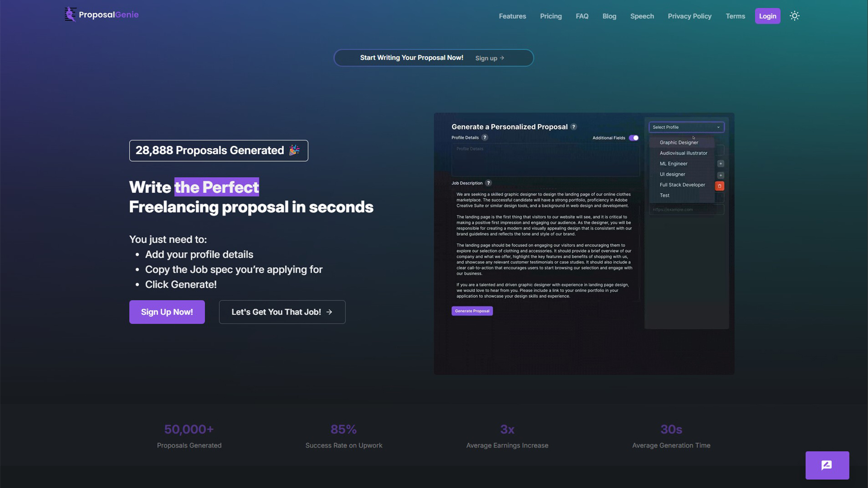Screen dimensions: 868x488
Task: Click the question mark next to Profile Details
Action: coord(485,137)
